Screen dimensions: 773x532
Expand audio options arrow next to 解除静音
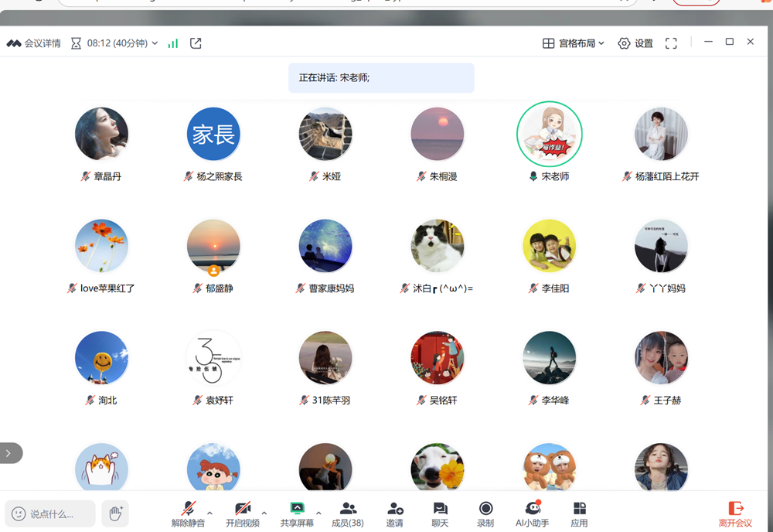pos(210,513)
